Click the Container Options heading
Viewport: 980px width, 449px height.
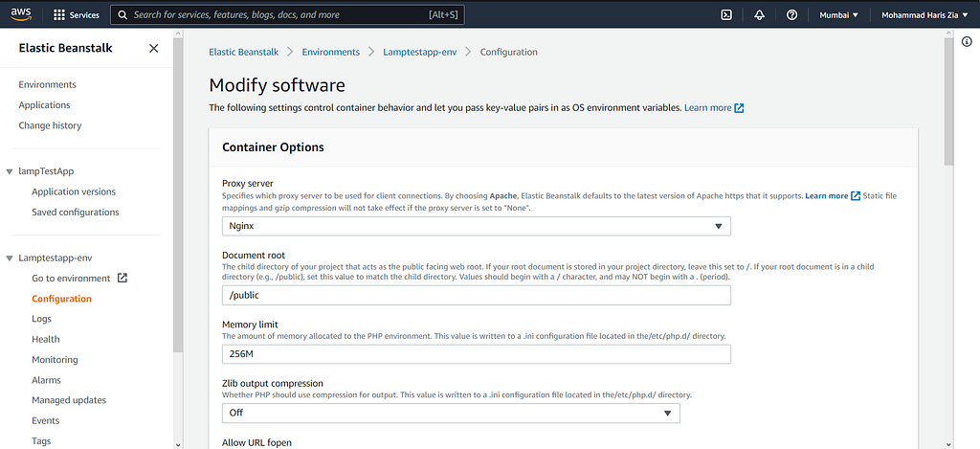(x=273, y=147)
